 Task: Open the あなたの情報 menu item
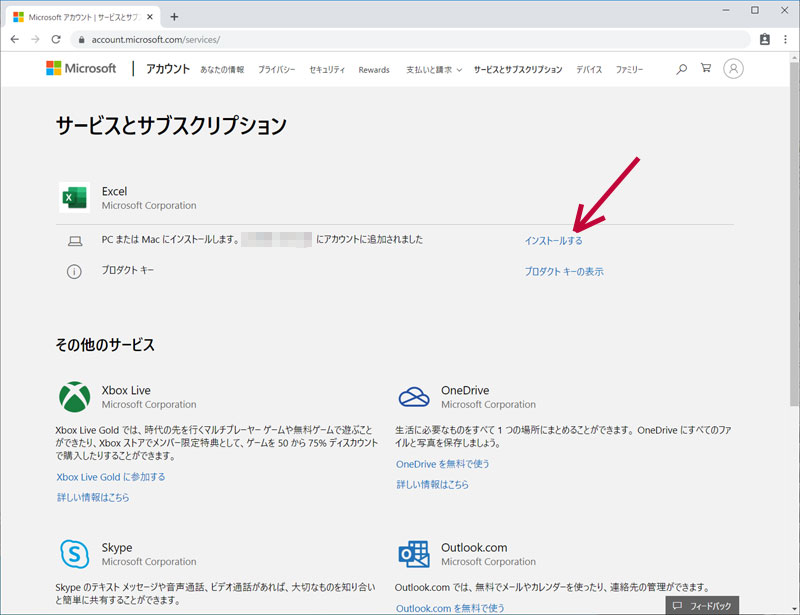point(222,70)
